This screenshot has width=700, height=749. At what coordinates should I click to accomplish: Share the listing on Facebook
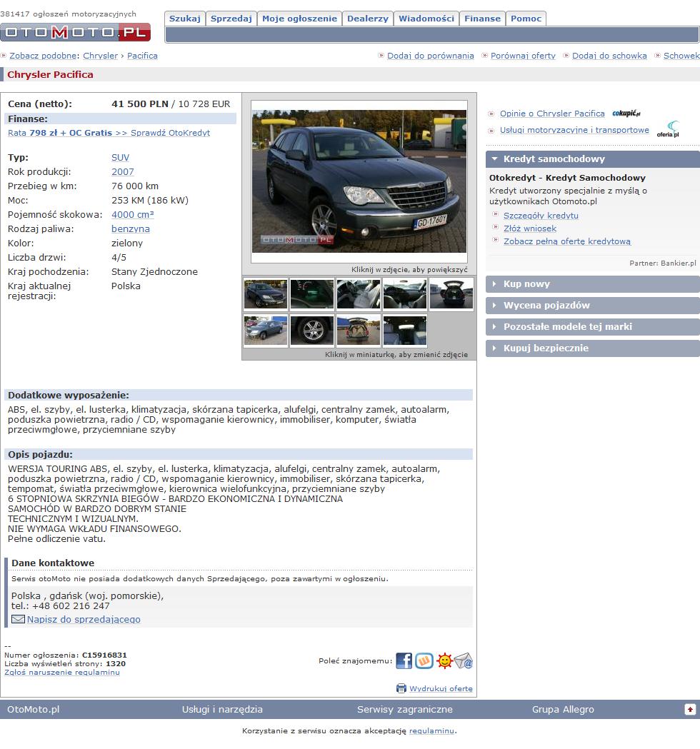click(404, 660)
